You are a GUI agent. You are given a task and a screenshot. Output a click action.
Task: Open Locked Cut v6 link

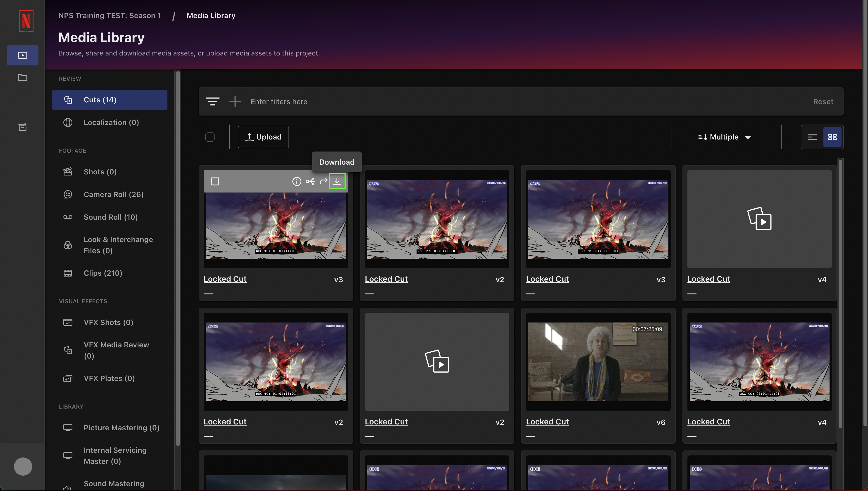click(x=547, y=421)
